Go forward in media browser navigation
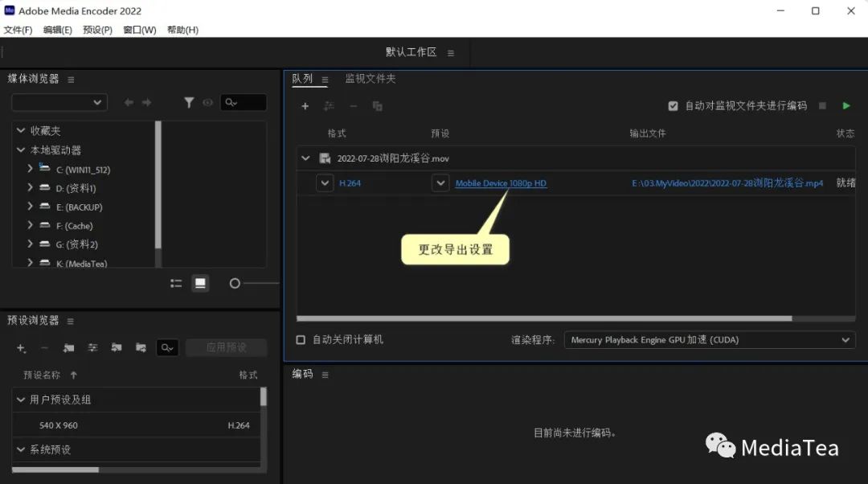 [x=147, y=102]
